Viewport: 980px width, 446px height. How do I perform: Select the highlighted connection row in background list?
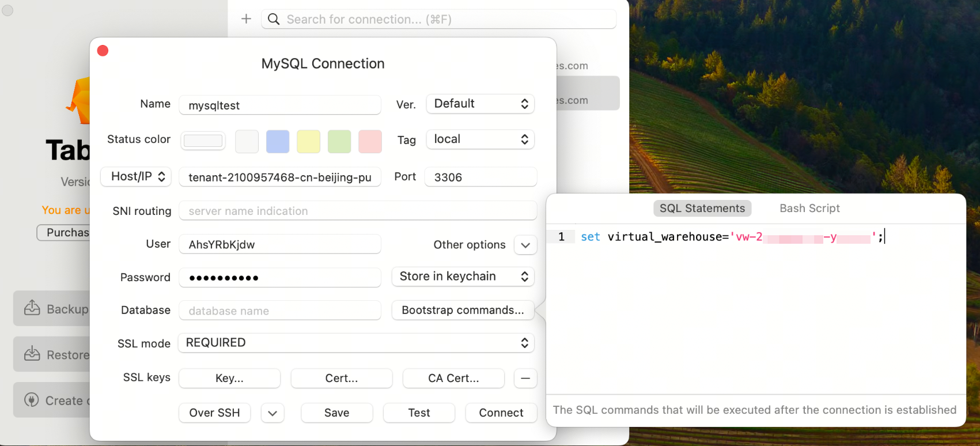pos(588,93)
